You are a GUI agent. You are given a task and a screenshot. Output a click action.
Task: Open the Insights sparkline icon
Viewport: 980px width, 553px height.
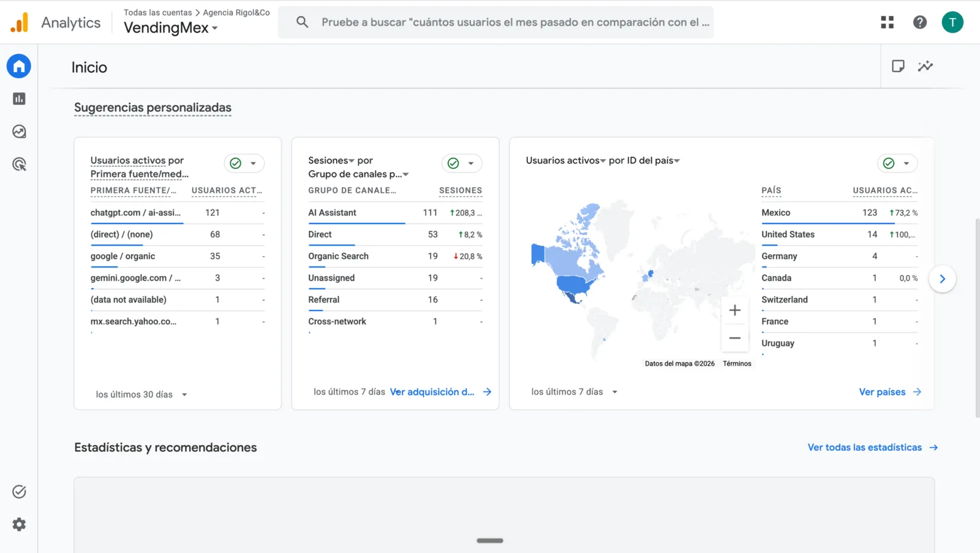(925, 66)
